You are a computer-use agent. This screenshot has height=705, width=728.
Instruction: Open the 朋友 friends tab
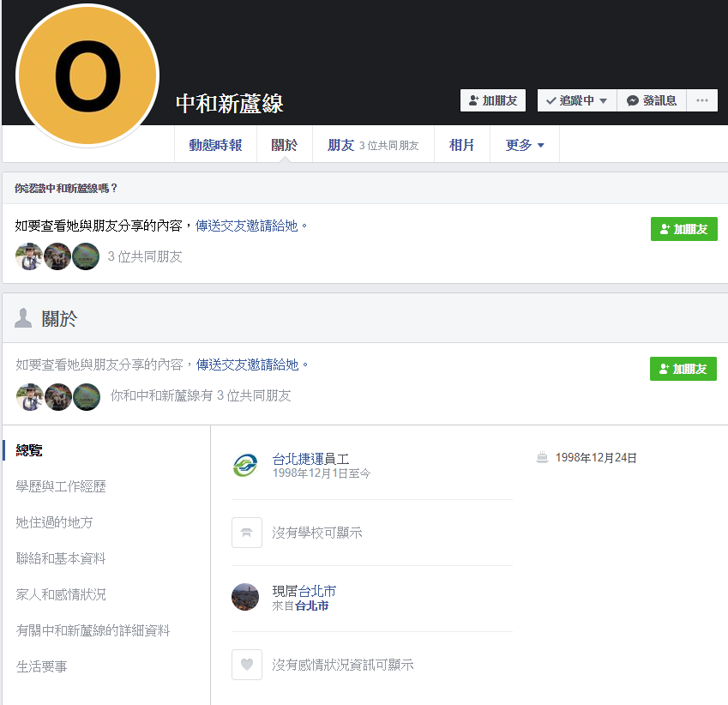[373, 145]
